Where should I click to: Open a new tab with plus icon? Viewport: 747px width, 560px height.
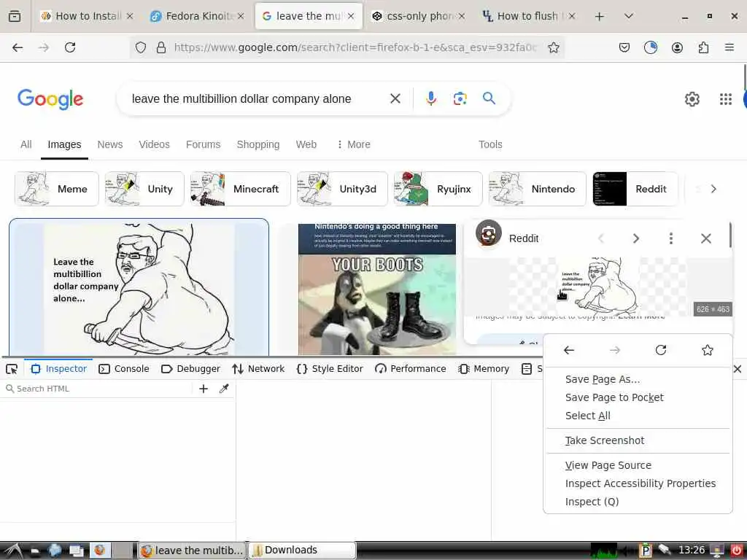(x=600, y=16)
